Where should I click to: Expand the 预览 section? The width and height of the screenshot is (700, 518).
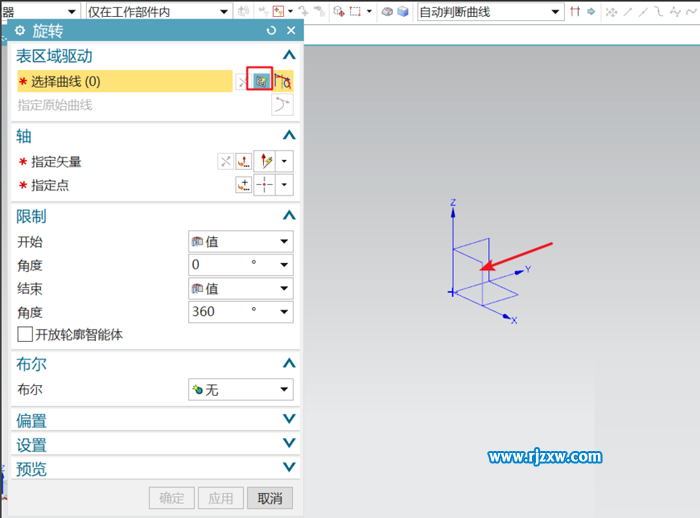tap(289, 467)
